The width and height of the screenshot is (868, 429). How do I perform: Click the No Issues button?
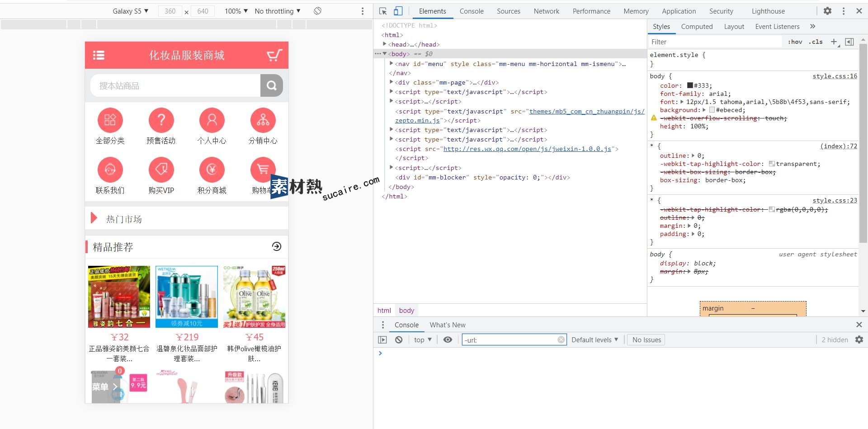pyautogui.click(x=646, y=339)
